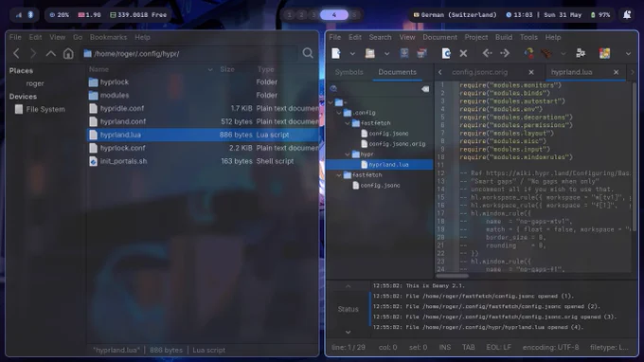Close the hyprland.lua editor tab
644x362 pixels.
[x=617, y=72]
